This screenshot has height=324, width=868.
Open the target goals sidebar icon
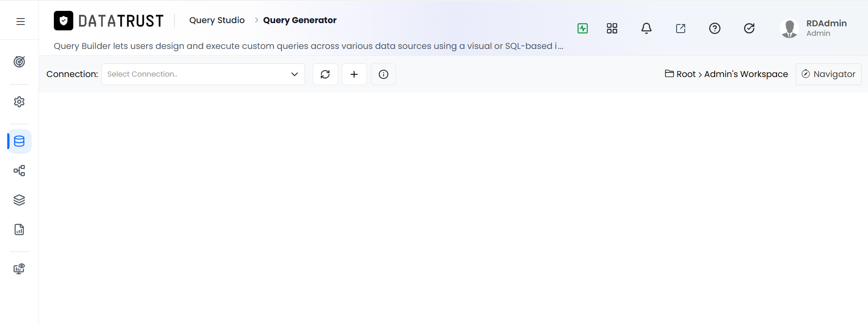pyautogui.click(x=19, y=62)
